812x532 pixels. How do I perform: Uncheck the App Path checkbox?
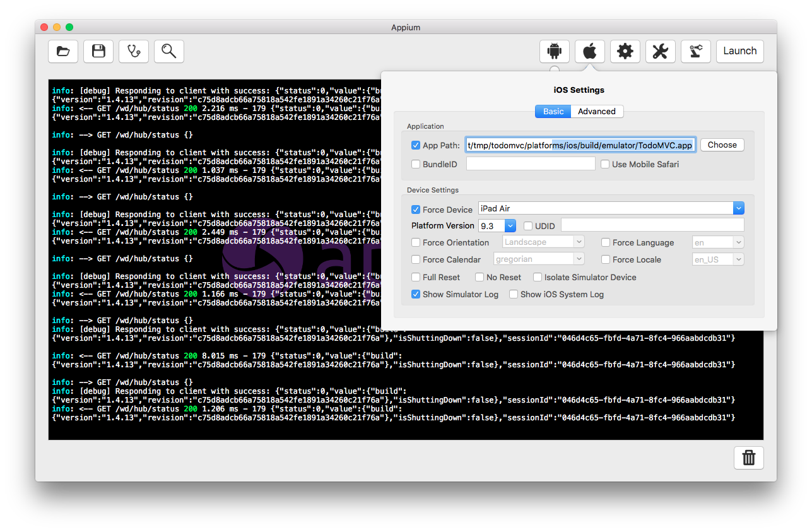click(416, 145)
